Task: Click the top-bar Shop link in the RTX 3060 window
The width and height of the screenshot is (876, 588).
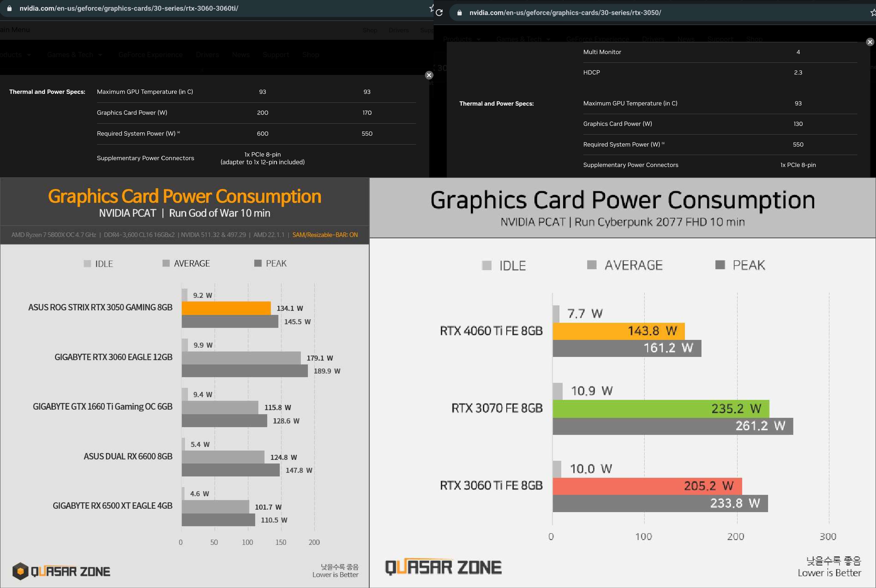Action: (x=370, y=30)
